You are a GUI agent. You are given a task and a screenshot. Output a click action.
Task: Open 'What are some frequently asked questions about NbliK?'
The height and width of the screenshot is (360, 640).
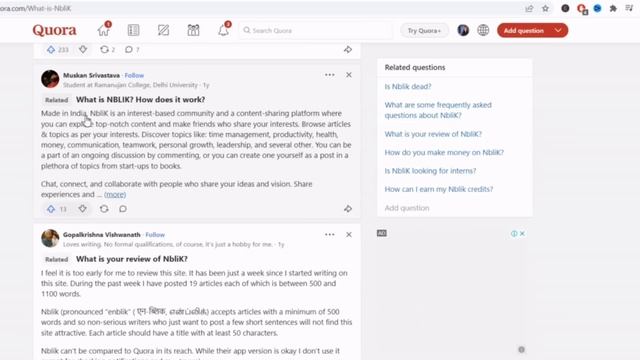point(438,110)
